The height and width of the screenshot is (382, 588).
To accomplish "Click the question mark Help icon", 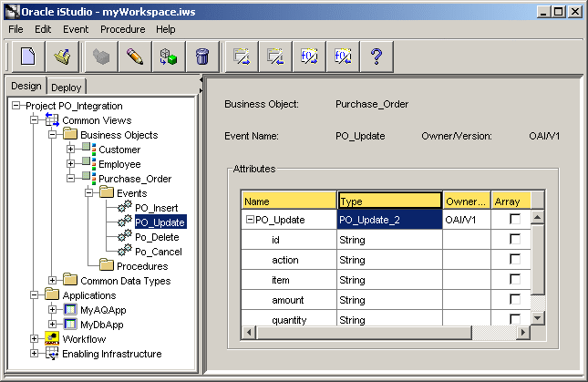I will 377,57.
